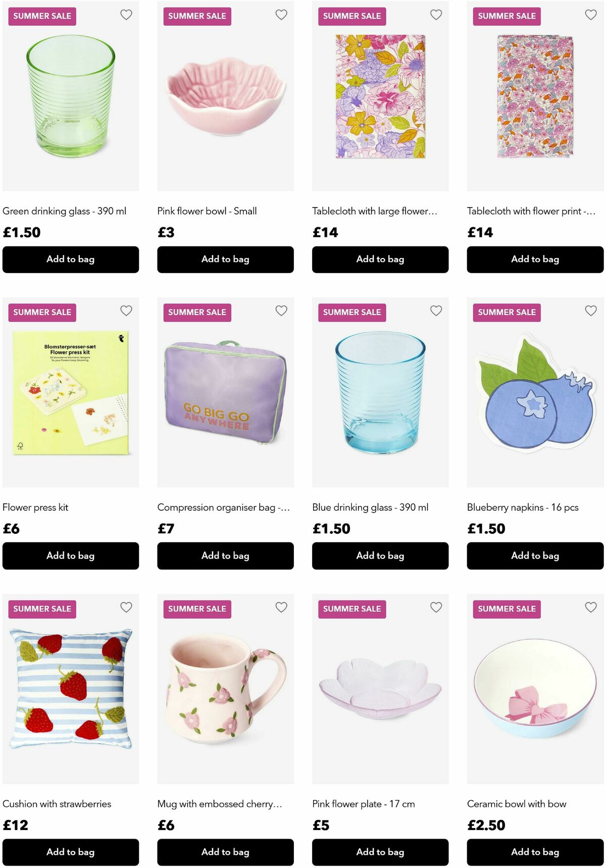
Task: Add Blueberry napkins to favorites via heart
Action: pyautogui.click(x=591, y=311)
